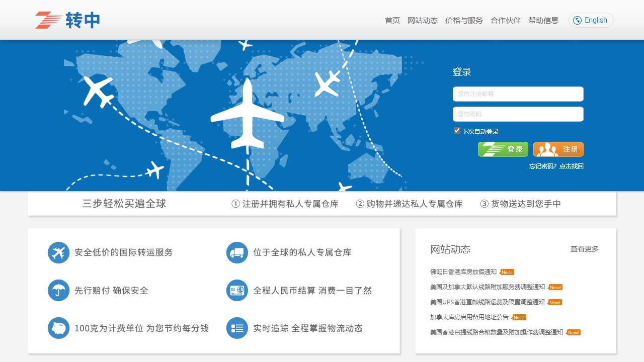Go to 价格与服务 in the navigation
Screen dimensions: 644x362
tap(464, 20)
